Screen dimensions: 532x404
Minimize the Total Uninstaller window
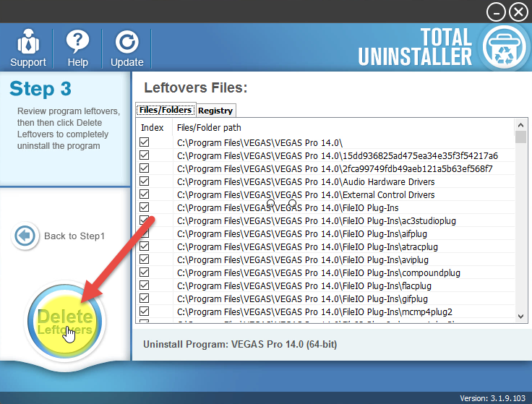point(496,12)
